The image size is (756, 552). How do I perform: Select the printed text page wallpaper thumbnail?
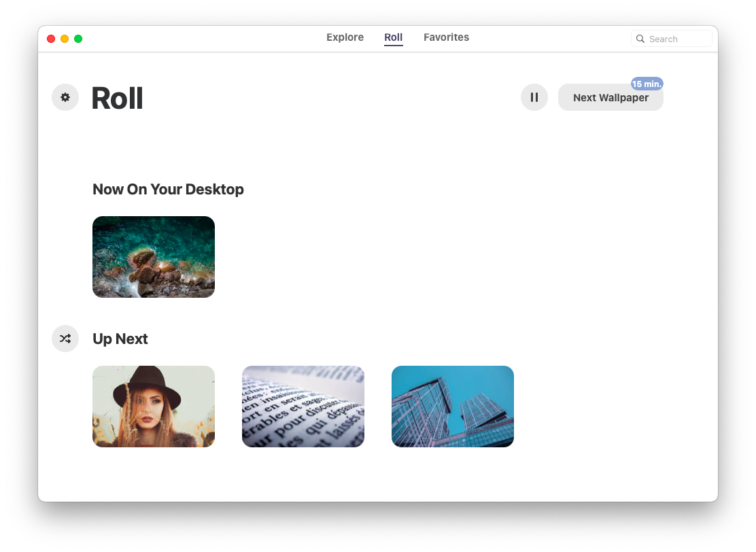tap(303, 407)
